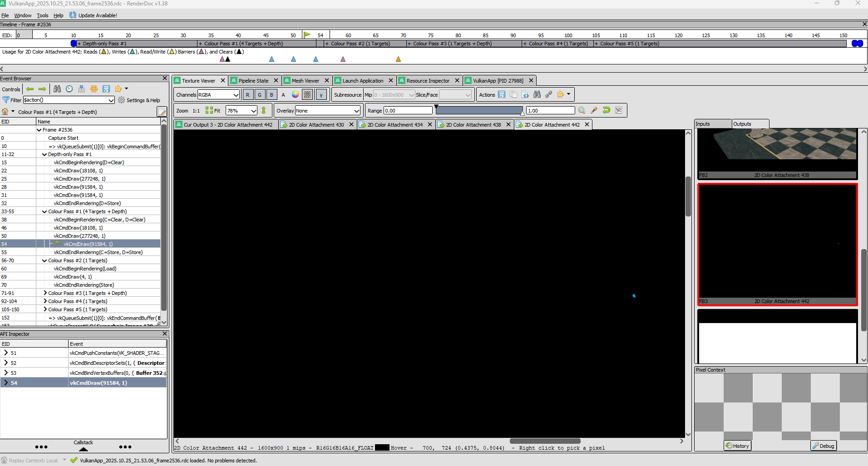Click the magic wand auto-fit range icon
Image resolution: width=868 pixels, height=466 pixels.
tap(594, 110)
